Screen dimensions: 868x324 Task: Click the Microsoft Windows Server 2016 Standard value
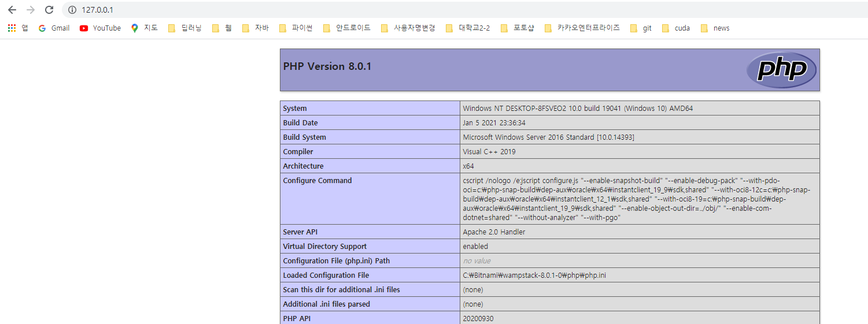pyautogui.click(x=549, y=137)
